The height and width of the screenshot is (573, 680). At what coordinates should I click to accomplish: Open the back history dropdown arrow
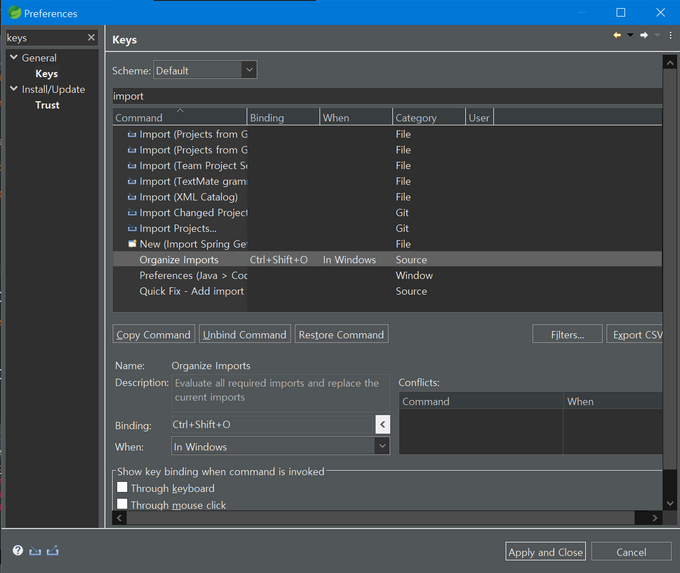click(630, 35)
